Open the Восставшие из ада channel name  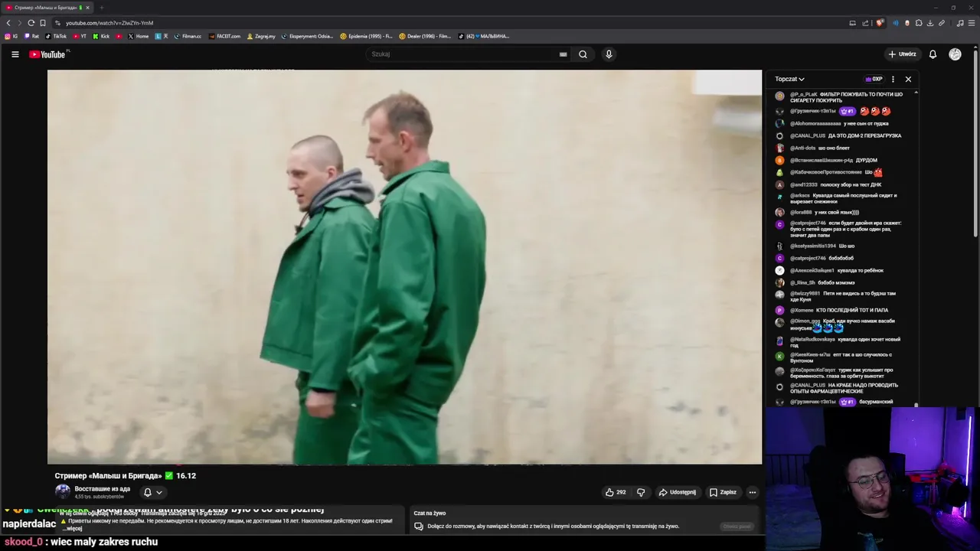103,489
